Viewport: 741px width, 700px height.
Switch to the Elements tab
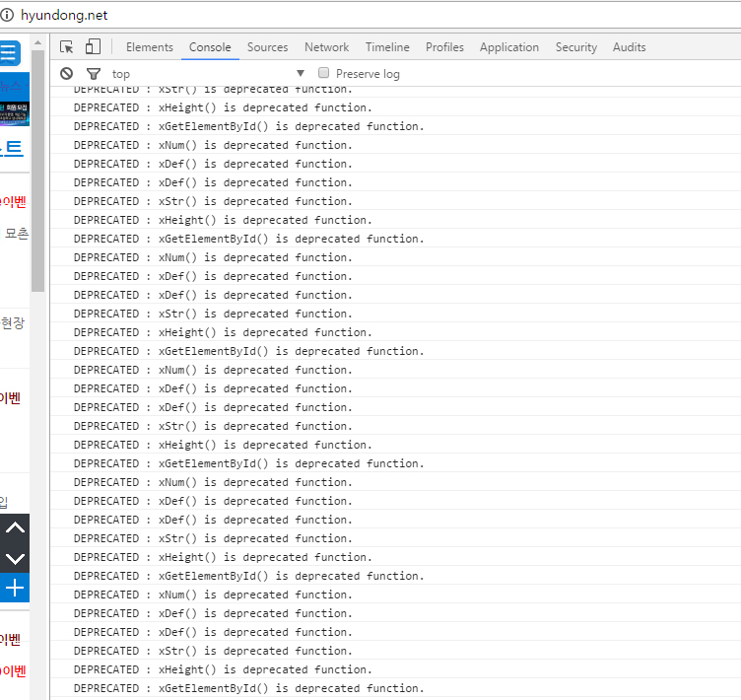pos(149,47)
